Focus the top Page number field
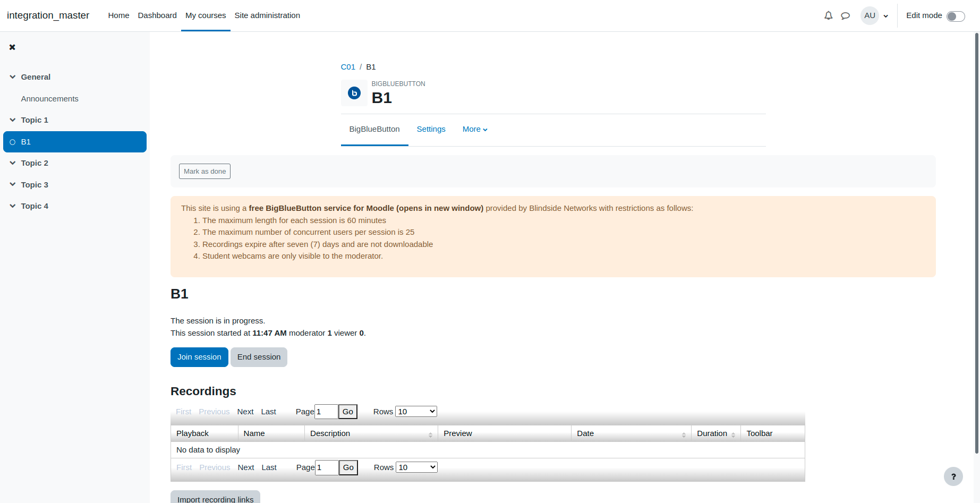The image size is (980, 503). 326,412
